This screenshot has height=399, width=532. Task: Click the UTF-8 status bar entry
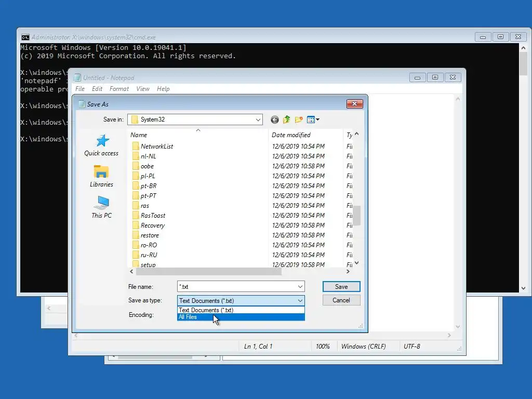click(x=412, y=347)
